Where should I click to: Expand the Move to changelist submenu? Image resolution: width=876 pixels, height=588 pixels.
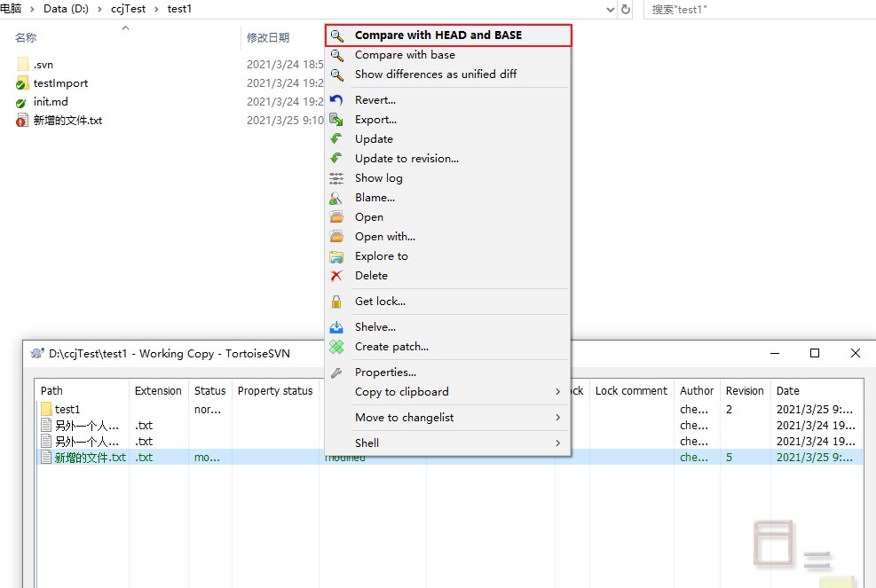tap(557, 418)
